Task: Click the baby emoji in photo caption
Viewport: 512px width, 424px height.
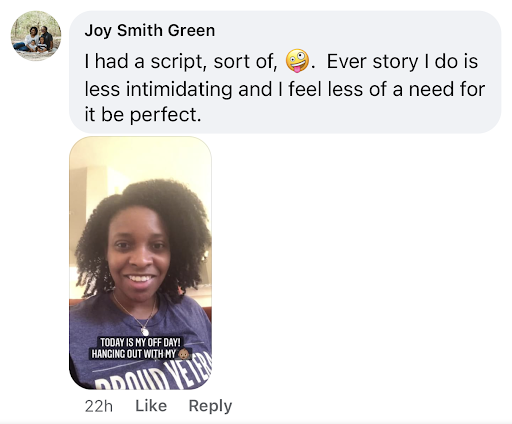Action: point(184,354)
